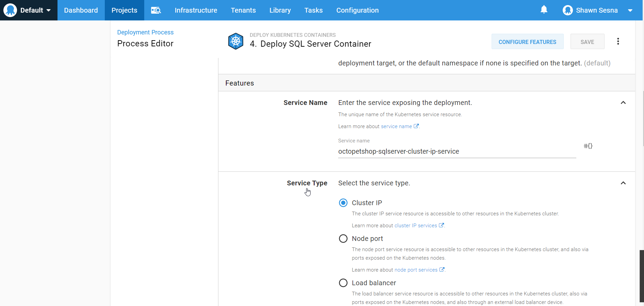The width and height of the screenshot is (644, 306).
Task: Select the Node port service type
Action: [343, 239]
